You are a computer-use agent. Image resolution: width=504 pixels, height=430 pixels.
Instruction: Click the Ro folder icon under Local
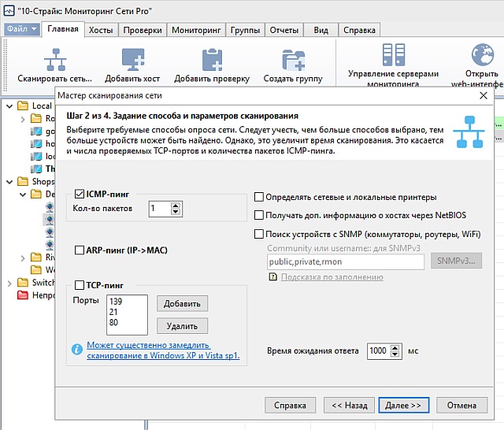[x=36, y=118]
